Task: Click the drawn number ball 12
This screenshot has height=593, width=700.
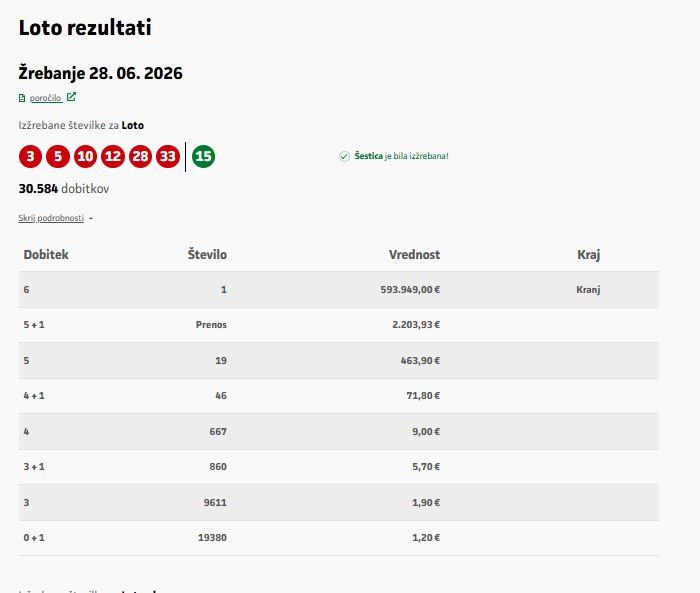Action: (113, 156)
